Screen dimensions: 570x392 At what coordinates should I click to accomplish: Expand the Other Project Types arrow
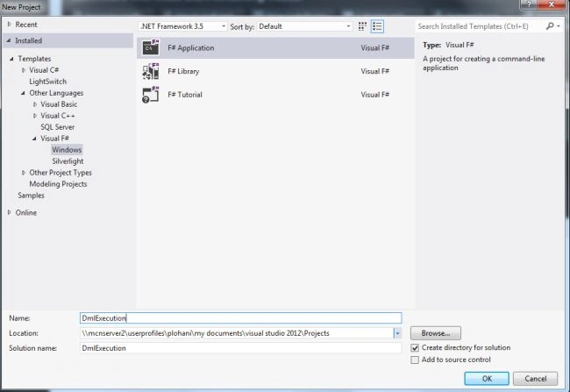point(24,173)
